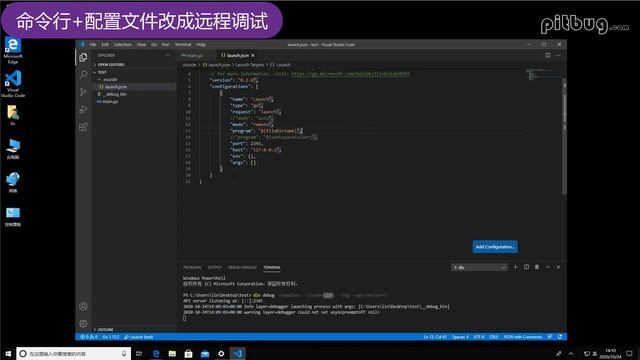Open Visual Studio Code desktop shortcut
This screenshot has height=360, width=640.
[13, 84]
